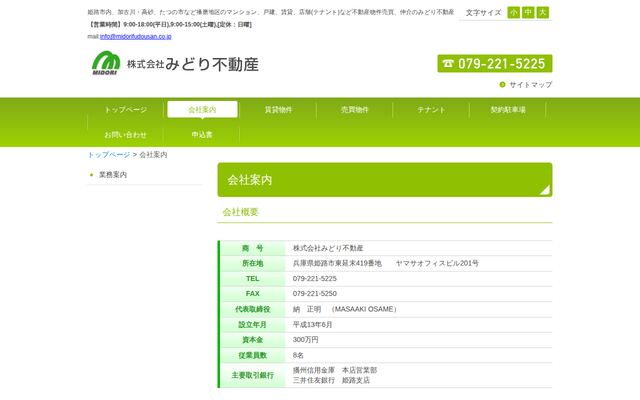Viewport: 640px width, 400px height.
Task: Open お問い合わせ in the navigation bar
Action: (126, 135)
